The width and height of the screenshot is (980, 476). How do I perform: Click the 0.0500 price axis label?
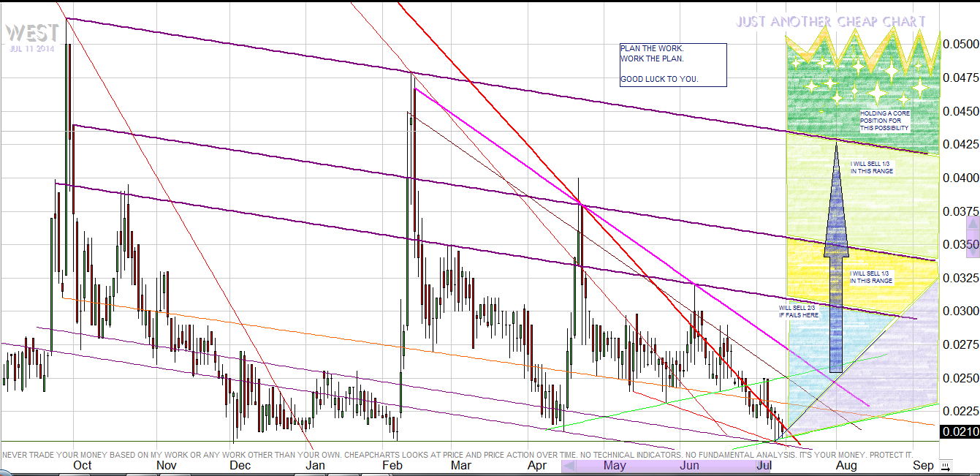pos(960,44)
